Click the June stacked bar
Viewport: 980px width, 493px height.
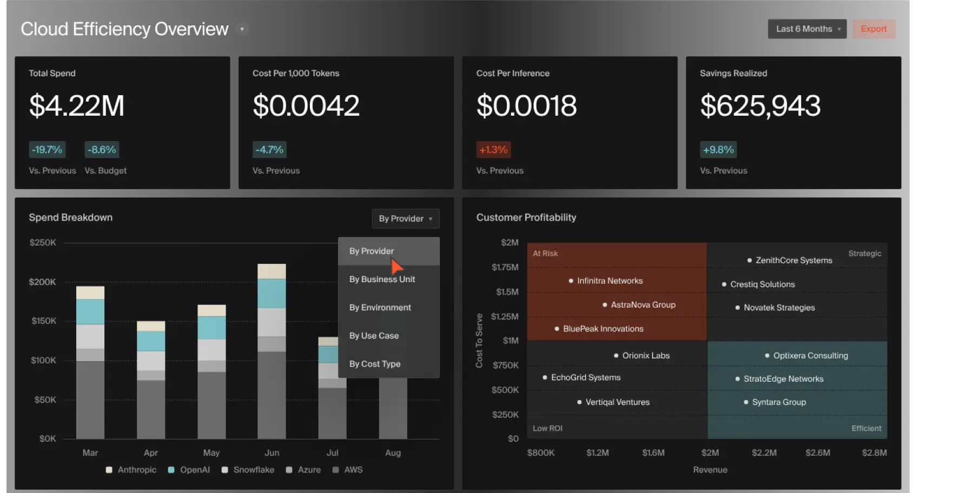pos(272,351)
